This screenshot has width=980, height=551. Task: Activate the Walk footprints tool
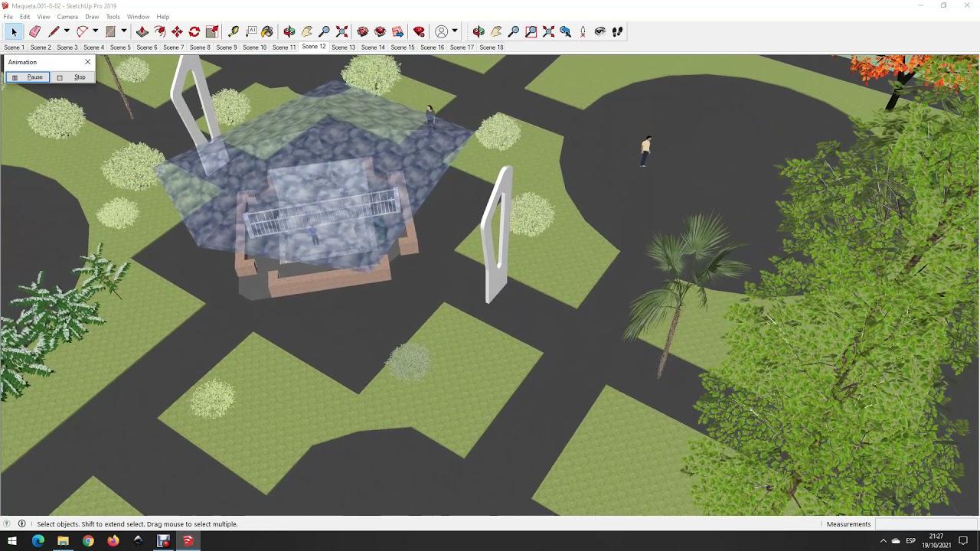(617, 31)
